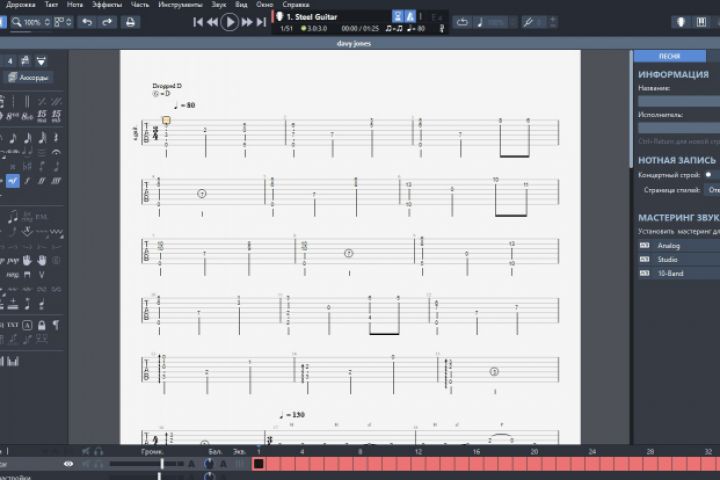Toggle the metronome button in the transport display
720x480 pixels.
pos(410,17)
